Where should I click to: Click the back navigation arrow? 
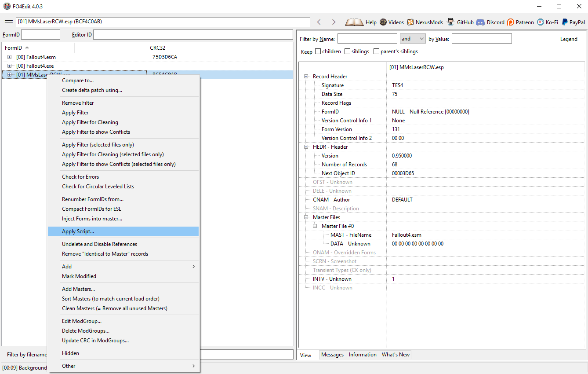319,22
